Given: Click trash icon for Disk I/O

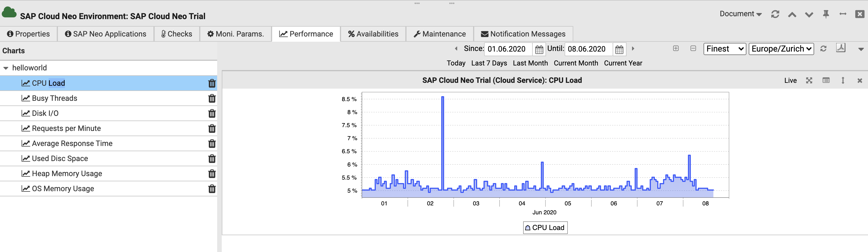Looking at the screenshot, I should (212, 114).
